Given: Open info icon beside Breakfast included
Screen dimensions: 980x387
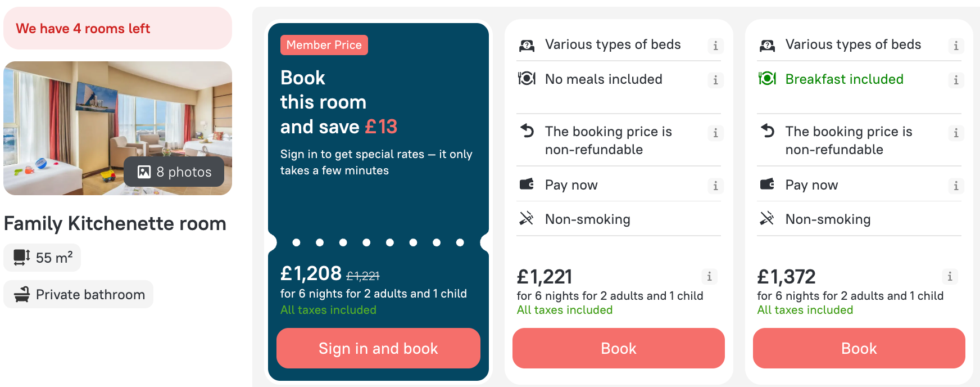Looking at the screenshot, I should click(x=956, y=80).
